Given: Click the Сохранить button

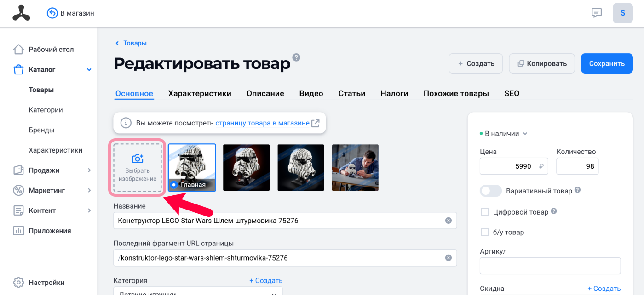Looking at the screenshot, I should tap(607, 63).
